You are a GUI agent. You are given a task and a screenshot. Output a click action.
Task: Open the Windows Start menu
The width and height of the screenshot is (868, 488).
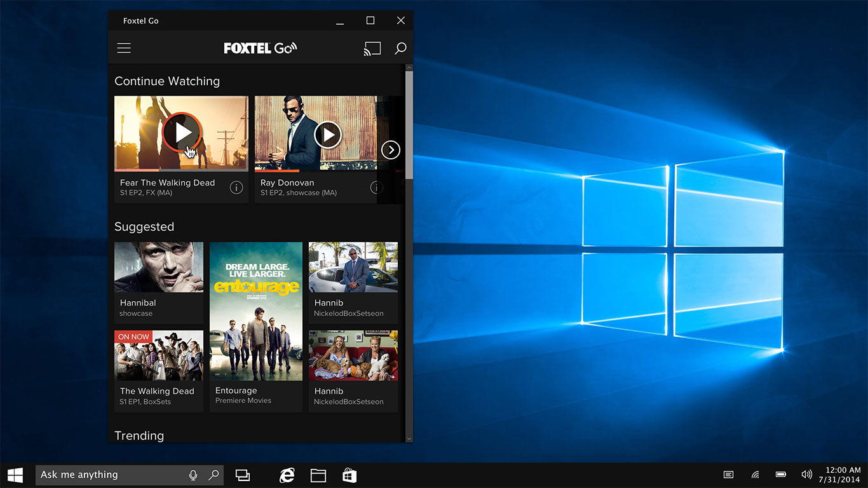pyautogui.click(x=15, y=475)
